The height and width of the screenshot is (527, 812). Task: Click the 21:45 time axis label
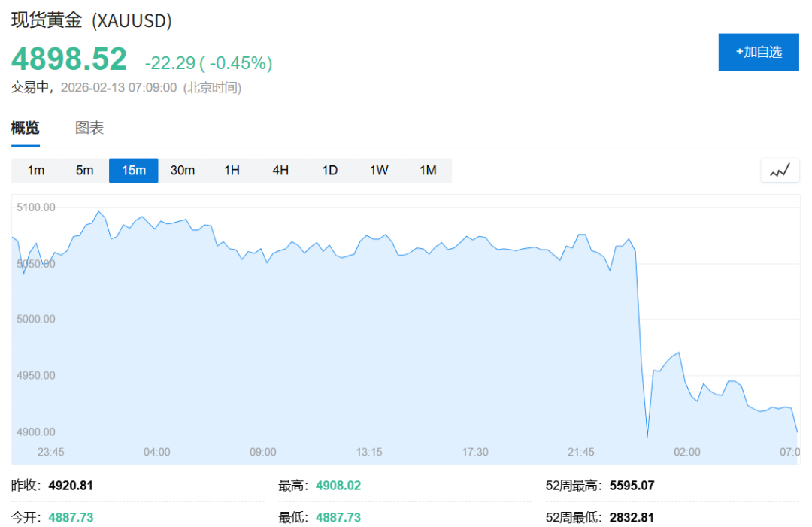[581, 452]
